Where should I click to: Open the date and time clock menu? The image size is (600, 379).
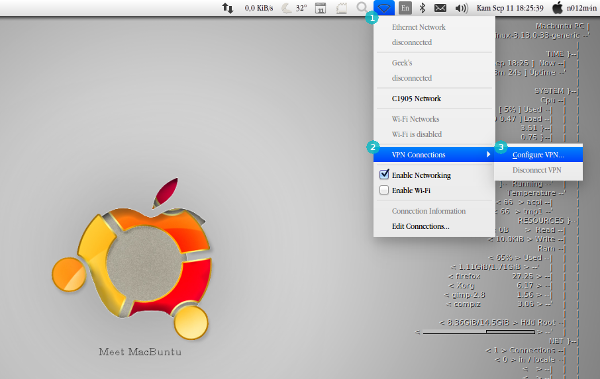click(x=510, y=8)
